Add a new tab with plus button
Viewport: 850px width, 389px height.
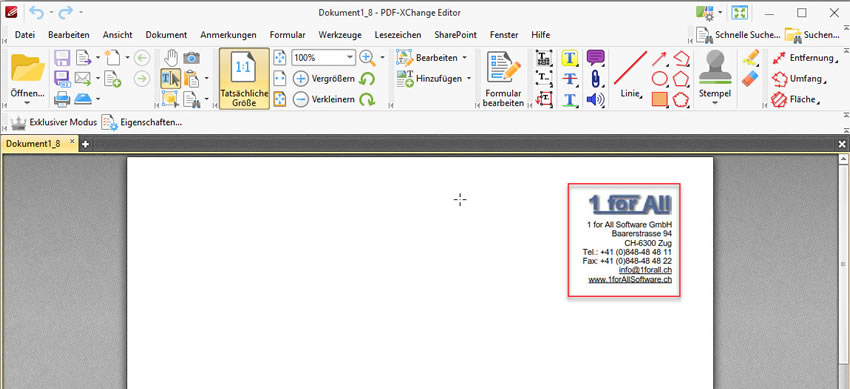[85, 144]
